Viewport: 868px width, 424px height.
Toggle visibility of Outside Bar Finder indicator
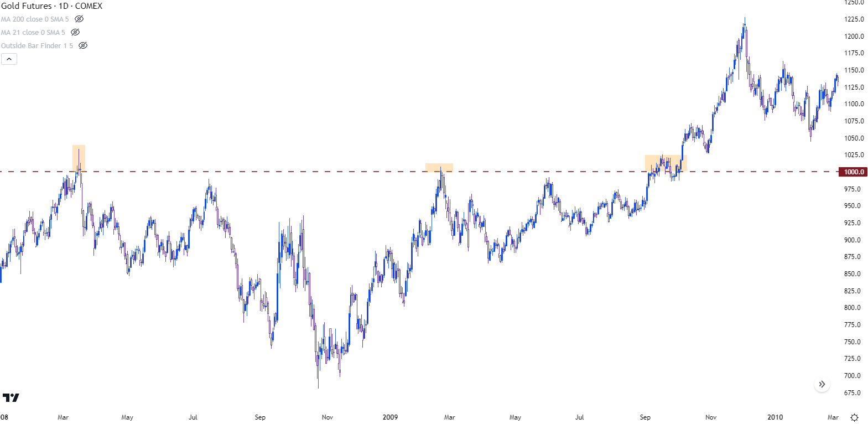(83, 45)
